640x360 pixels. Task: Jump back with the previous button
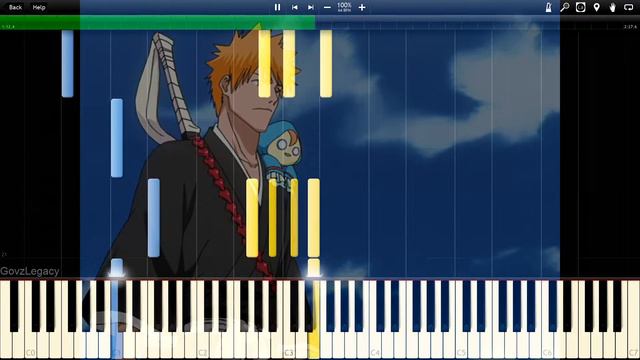click(294, 7)
